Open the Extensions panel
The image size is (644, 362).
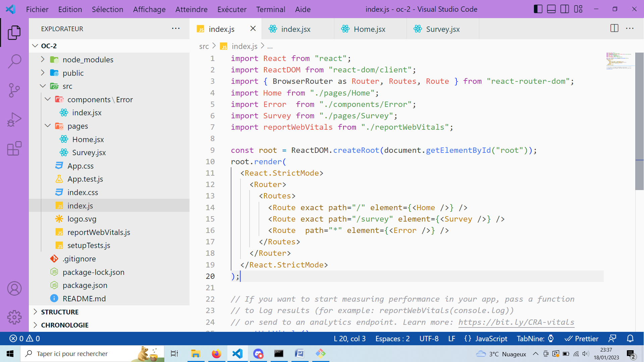point(14,148)
